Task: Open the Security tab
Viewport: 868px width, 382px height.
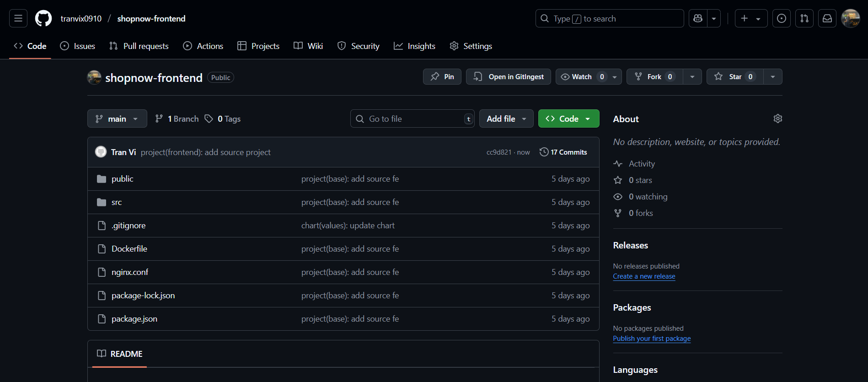Action: [x=359, y=46]
